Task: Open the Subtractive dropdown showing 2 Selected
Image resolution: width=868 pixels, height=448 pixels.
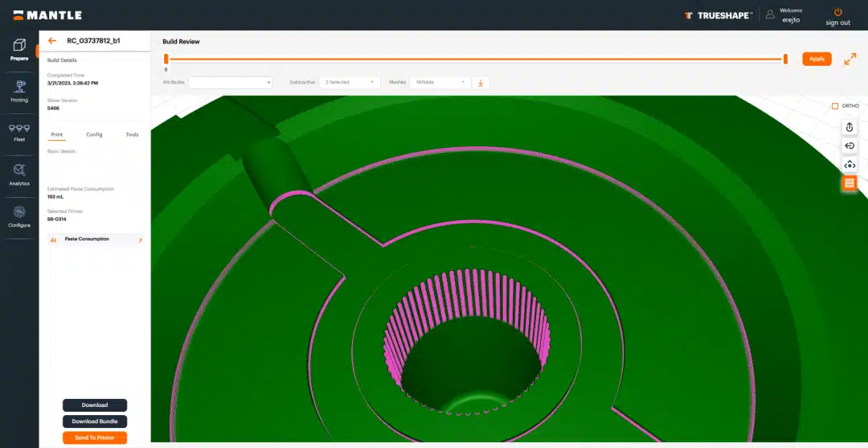Action: point(349,82)
